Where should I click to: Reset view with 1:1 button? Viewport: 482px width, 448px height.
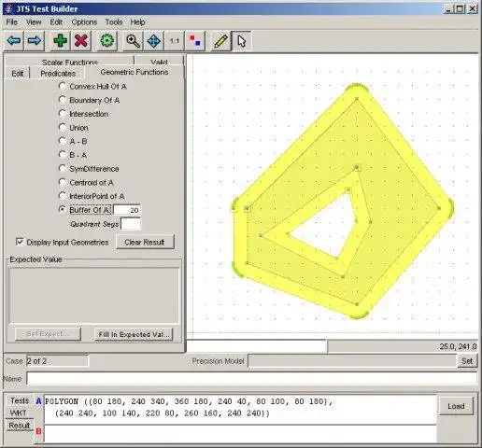pos(175,41)
